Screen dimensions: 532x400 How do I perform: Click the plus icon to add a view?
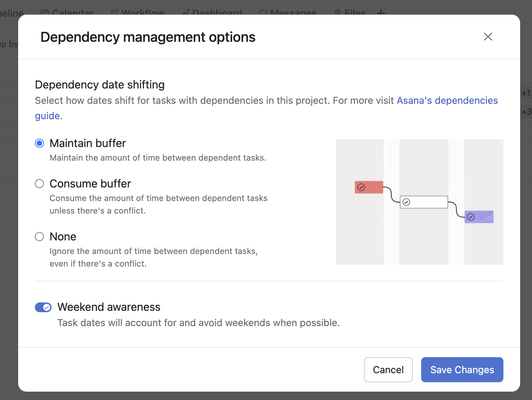pos(381,12)
